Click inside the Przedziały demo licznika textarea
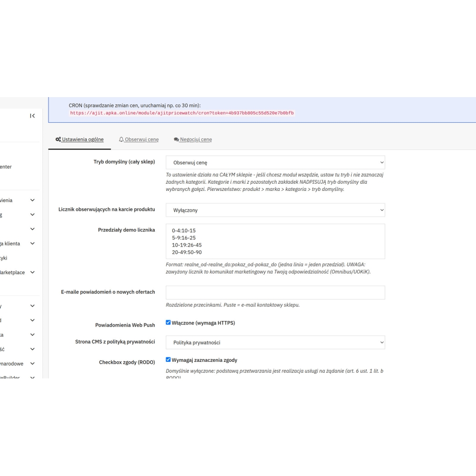 [x=275, y=241]
